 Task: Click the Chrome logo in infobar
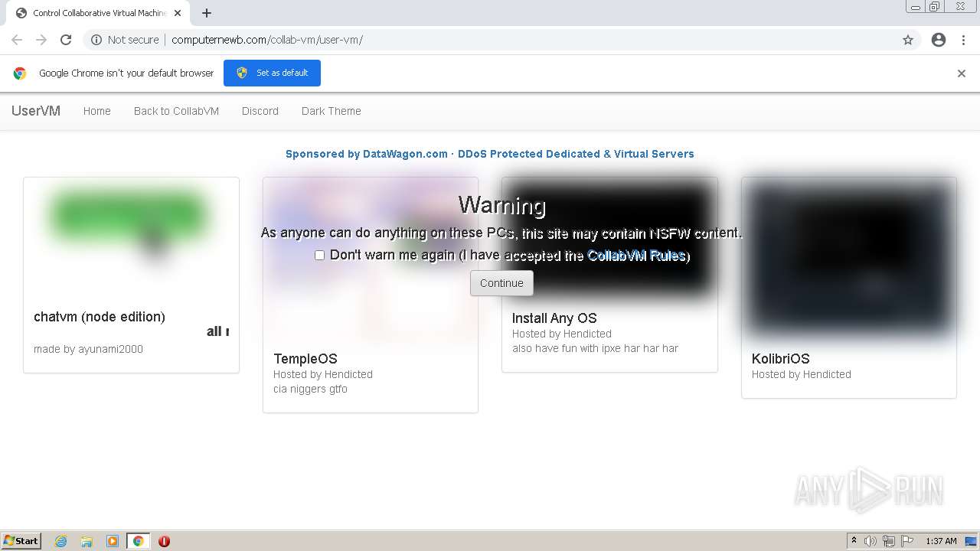(x=20, y=73)
